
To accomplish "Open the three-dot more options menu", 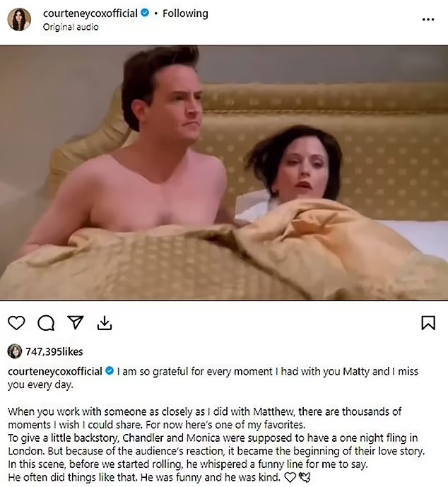I will (x=428, y=20).
